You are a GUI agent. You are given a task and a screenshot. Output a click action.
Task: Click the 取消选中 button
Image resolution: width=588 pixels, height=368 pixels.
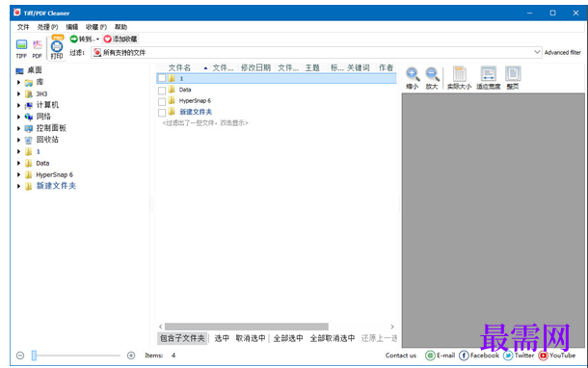coord(251,338)
